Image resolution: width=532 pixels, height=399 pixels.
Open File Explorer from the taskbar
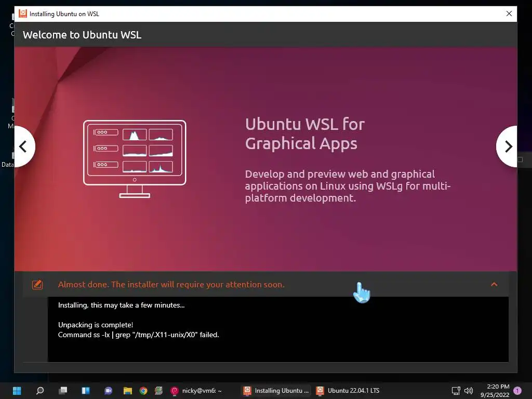[x=128, y=391]
